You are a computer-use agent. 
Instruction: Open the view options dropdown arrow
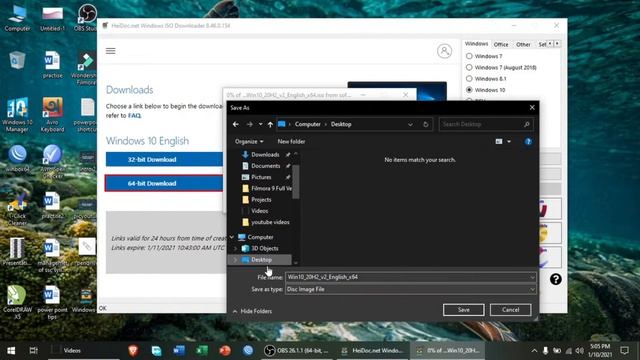(509, 141)
